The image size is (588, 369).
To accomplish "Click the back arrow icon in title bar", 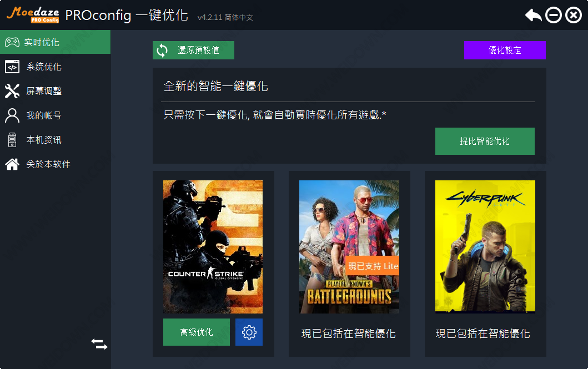I will (533, 16).
